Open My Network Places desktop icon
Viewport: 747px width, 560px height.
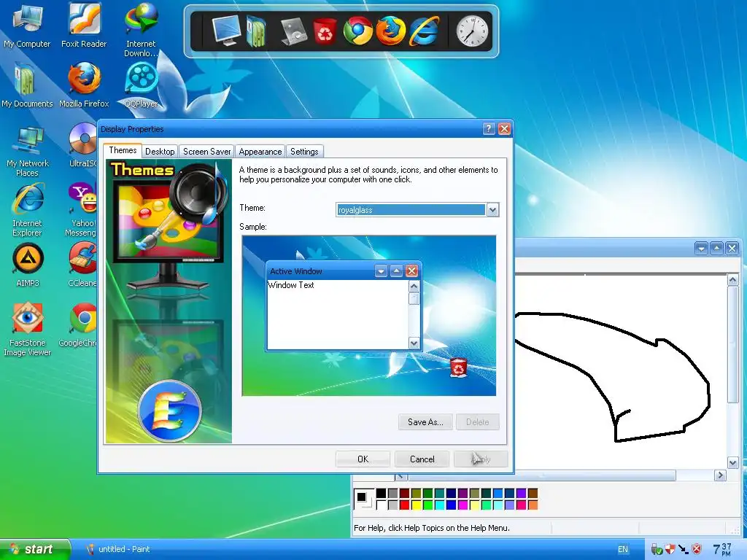coord(27,152)
